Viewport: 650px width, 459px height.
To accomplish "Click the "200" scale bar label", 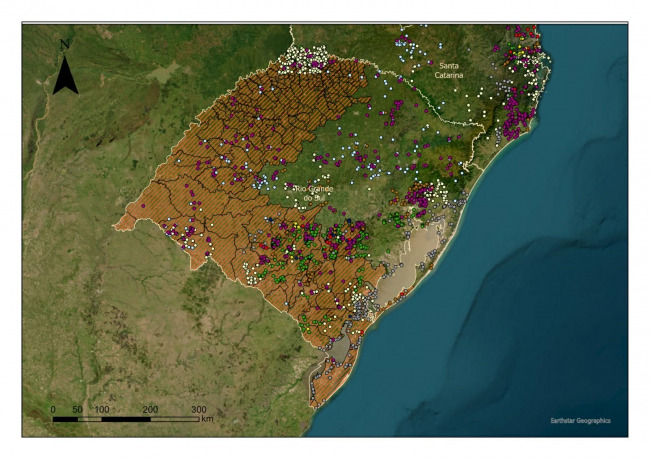I will 150,409.
